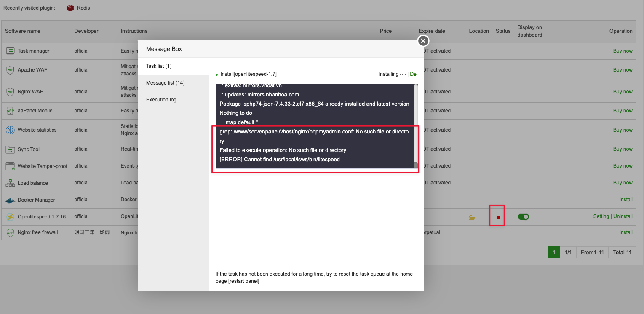Click the aaPanel Mobile name

click(35, 111)
